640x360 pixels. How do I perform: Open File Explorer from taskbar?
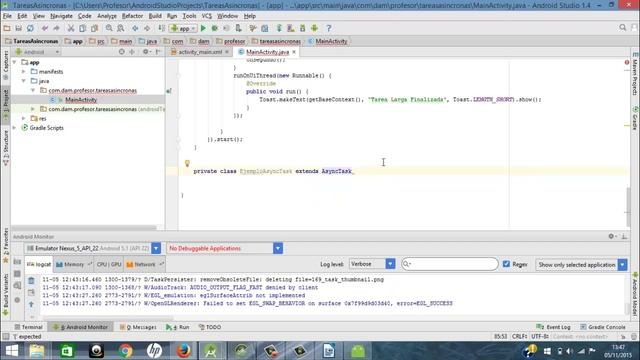pyautogui.click(x=37, y=351)
